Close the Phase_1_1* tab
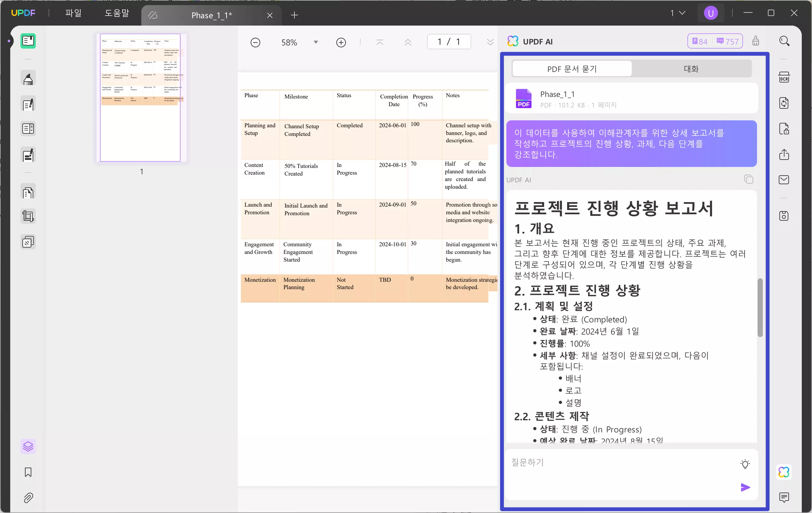 (270, 15)
